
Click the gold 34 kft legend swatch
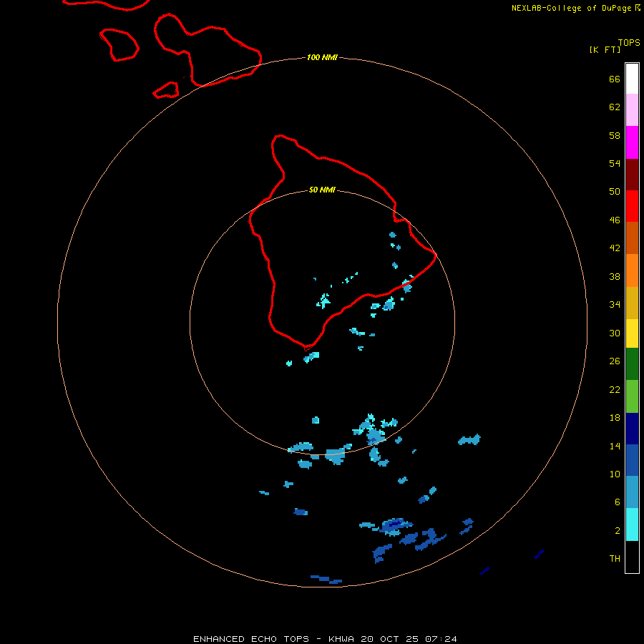(x=632, y=303)
